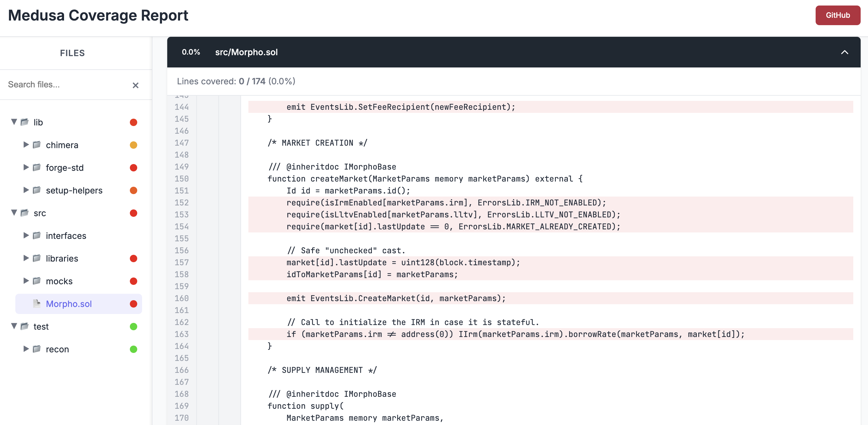The width and height of the screenshot is (868, 425).
Task: Click the red coverage dot for Morpho.sol
Action: pos(134,304)
